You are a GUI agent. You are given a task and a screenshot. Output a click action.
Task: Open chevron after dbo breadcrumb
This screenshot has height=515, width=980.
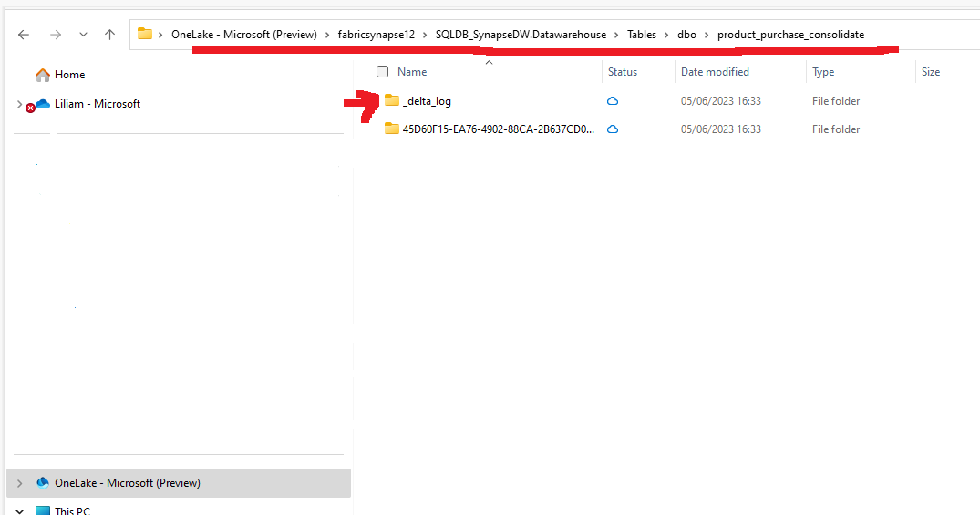click(x=707, y=35)
